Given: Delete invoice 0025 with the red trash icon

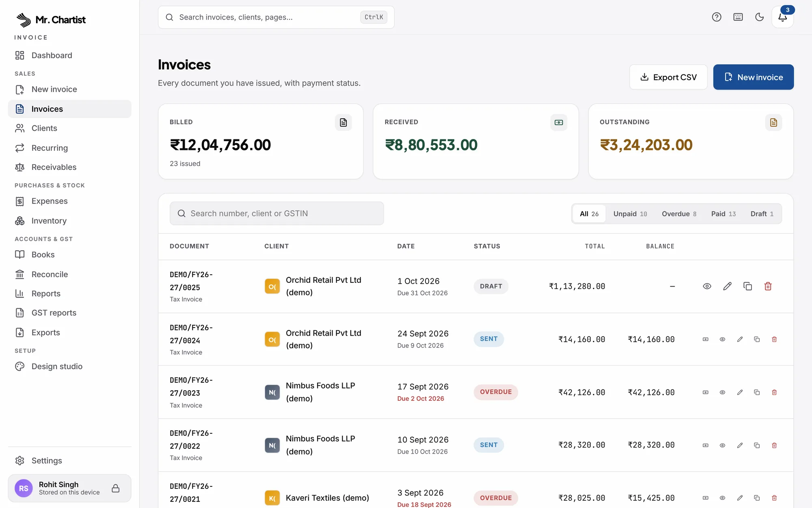Looking at the screenshot, I should tap(768, 286).
